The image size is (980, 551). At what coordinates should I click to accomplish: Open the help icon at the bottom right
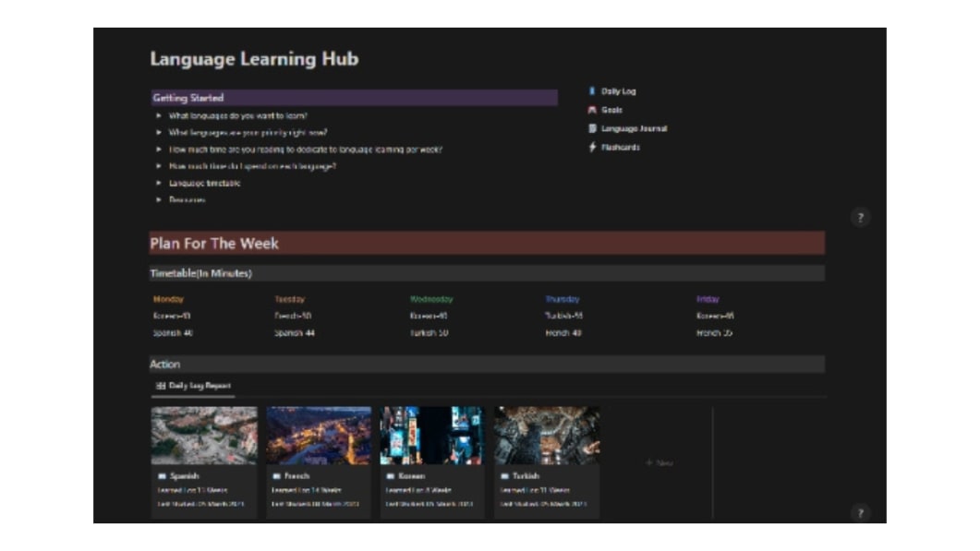pos(861,510)
